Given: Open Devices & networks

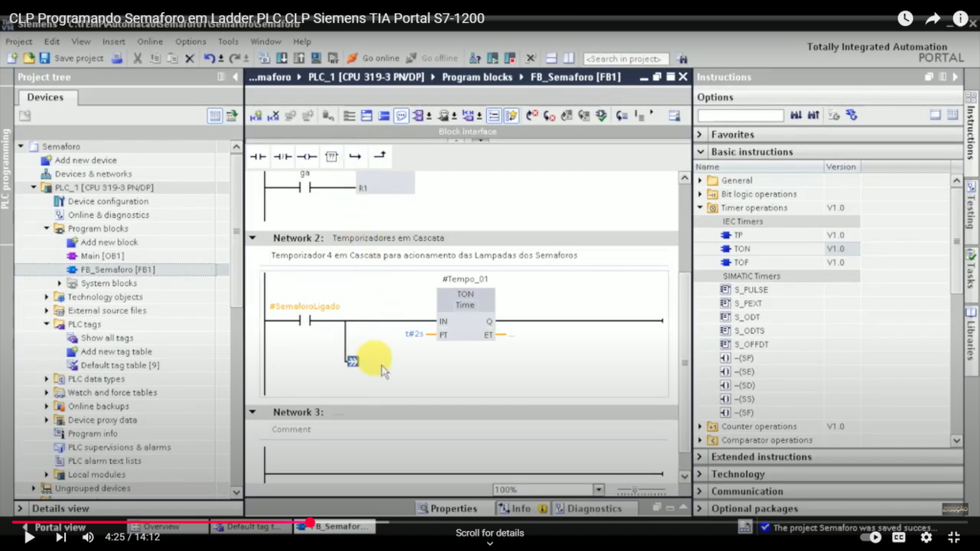Looking at the screenshot, I should click(93, 174).
